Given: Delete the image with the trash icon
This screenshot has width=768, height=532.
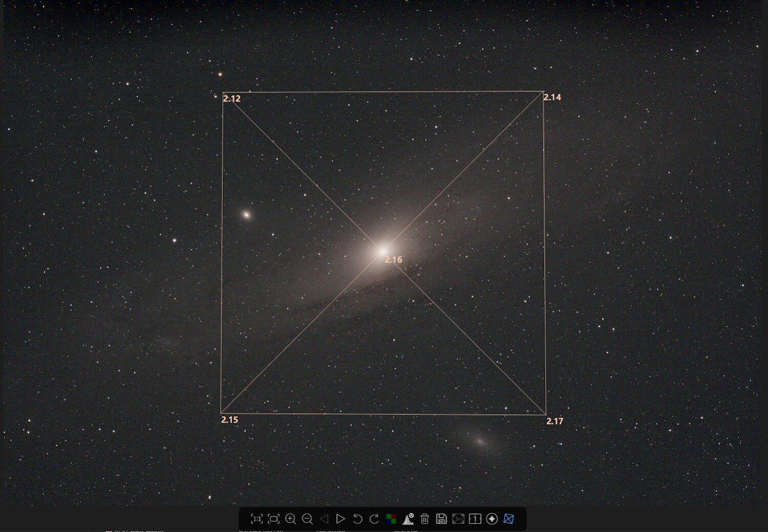Looking at the screenshot, I should 425,519.
